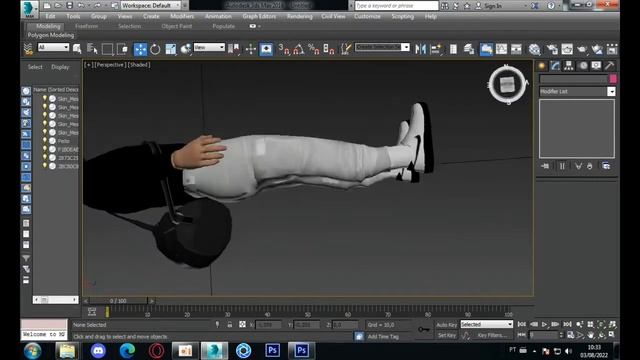Open the Modifier List dropdown
Viewport: 640px width, 360px height.
[x=577, y=91]
